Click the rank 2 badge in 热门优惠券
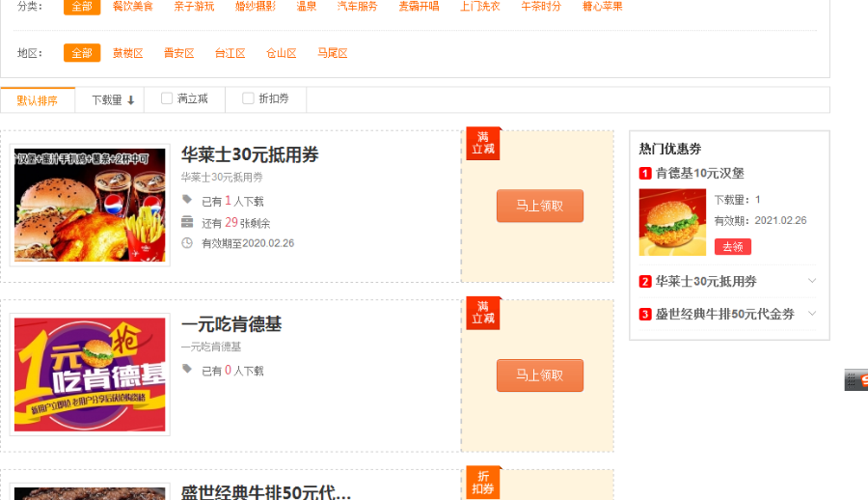 pyautogui.click(x=645, y=282)
